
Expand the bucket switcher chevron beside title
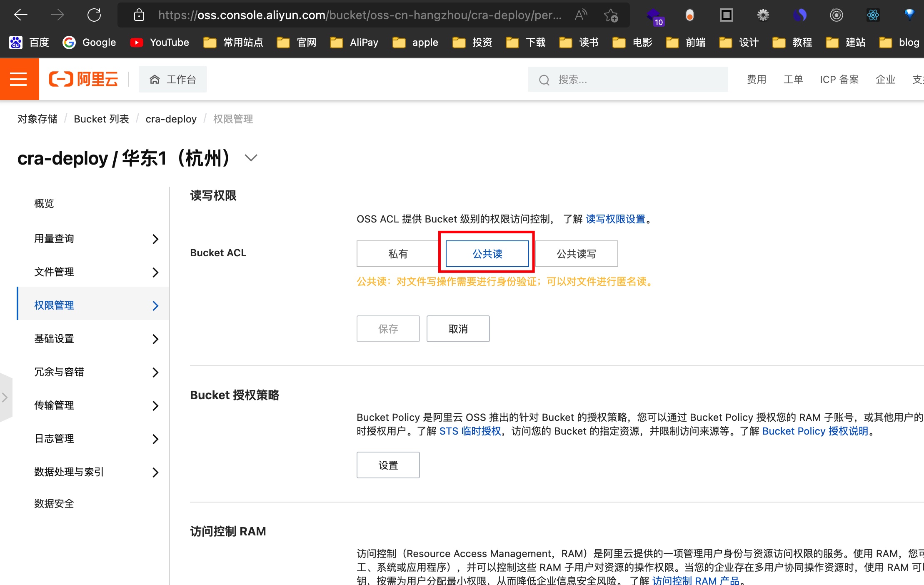(x=251, y=158)
